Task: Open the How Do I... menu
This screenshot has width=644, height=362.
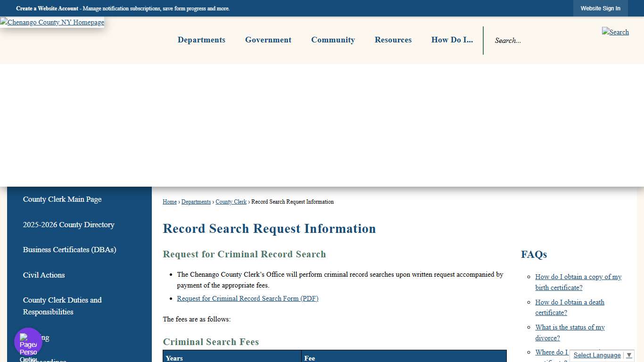Action: point(451,40)
